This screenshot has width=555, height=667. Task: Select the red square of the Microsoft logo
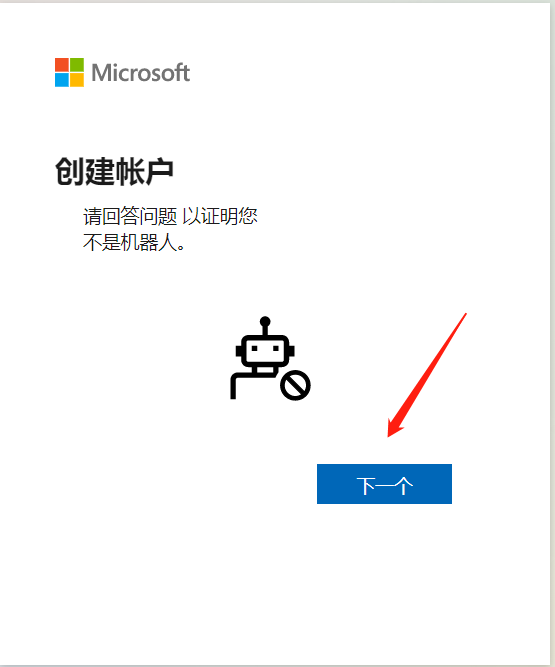(x=62, y=65)
